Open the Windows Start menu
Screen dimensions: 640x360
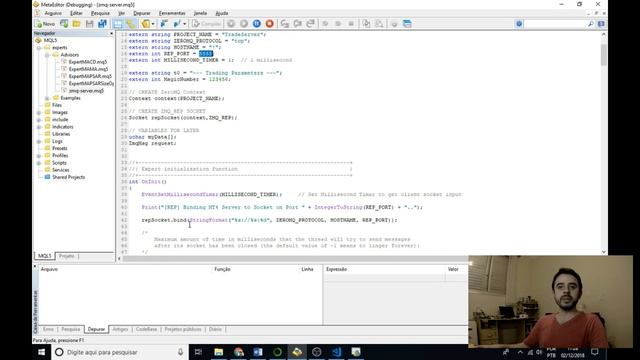click(42, 352)
